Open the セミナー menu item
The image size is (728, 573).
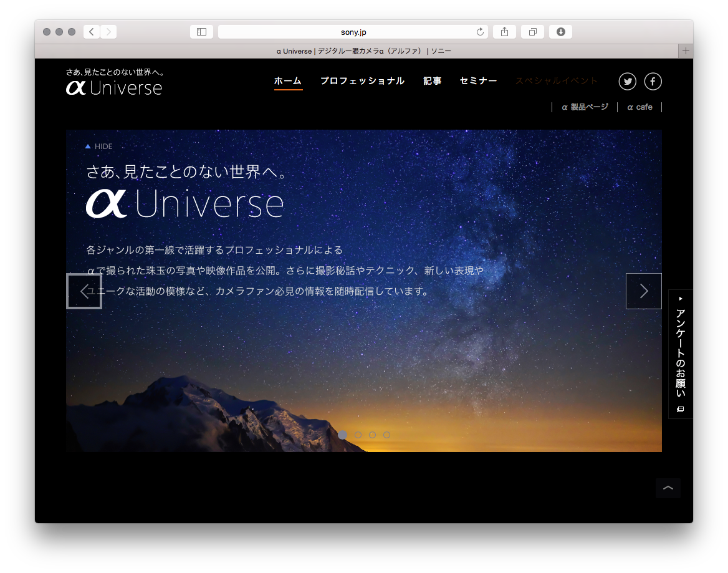tap(478, 81)
